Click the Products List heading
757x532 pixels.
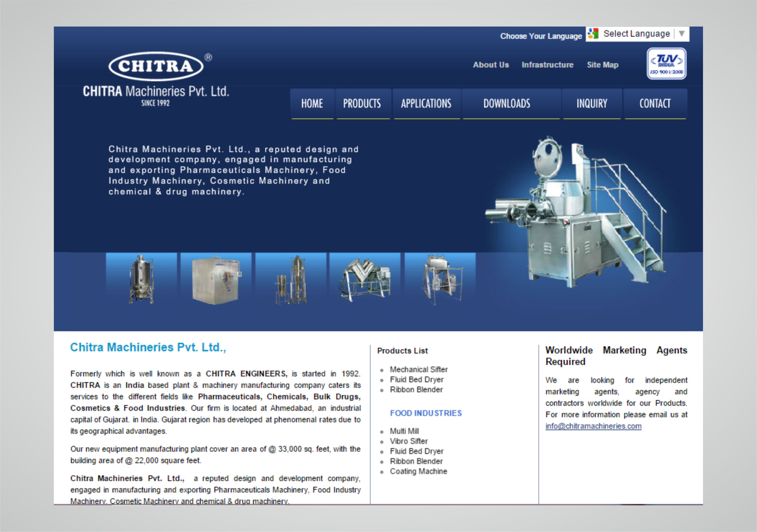[x=402, y=351]
